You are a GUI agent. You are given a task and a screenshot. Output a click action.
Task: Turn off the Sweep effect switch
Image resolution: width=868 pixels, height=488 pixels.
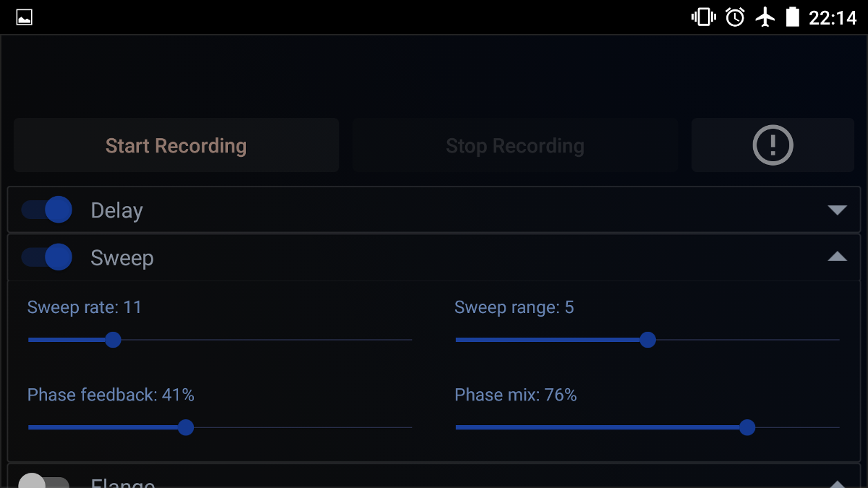coord(47,257)
